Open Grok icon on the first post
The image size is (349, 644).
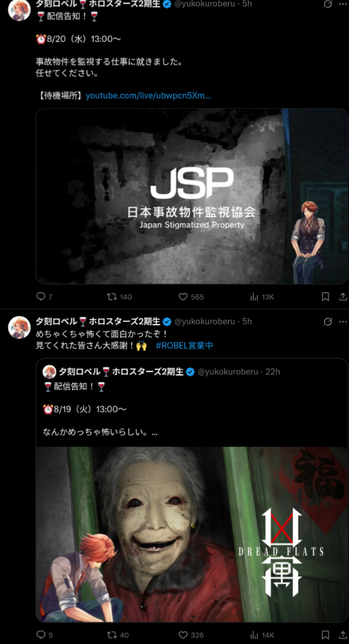click(328, 4)
